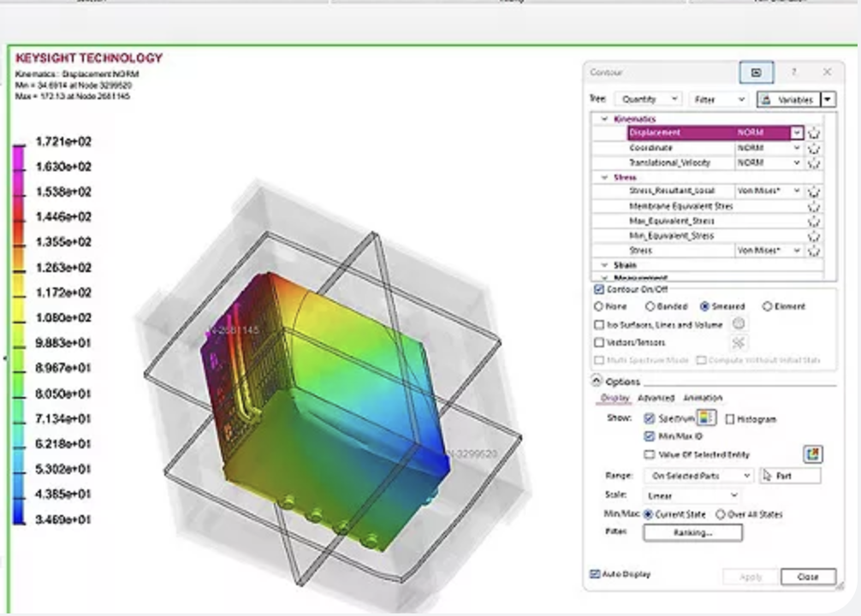The image size is (861, 616).
Task: Switch to the Advanced options tab
Action: 656,398
